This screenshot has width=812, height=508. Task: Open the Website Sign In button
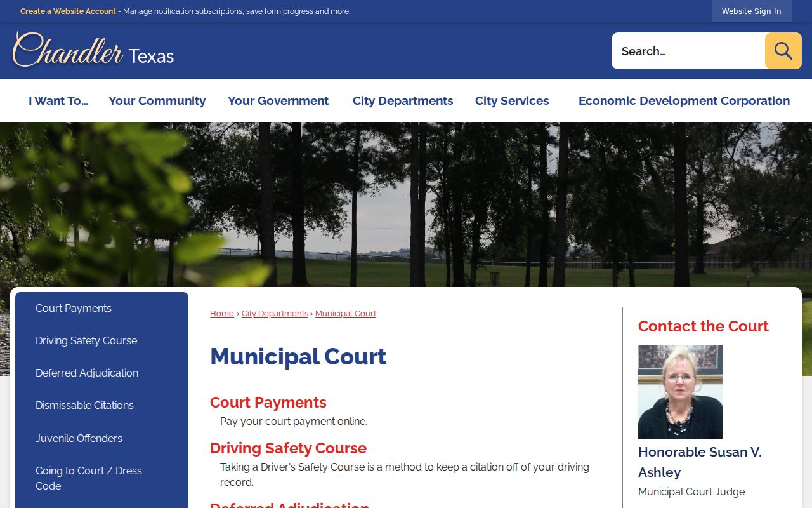click(751, 11)
